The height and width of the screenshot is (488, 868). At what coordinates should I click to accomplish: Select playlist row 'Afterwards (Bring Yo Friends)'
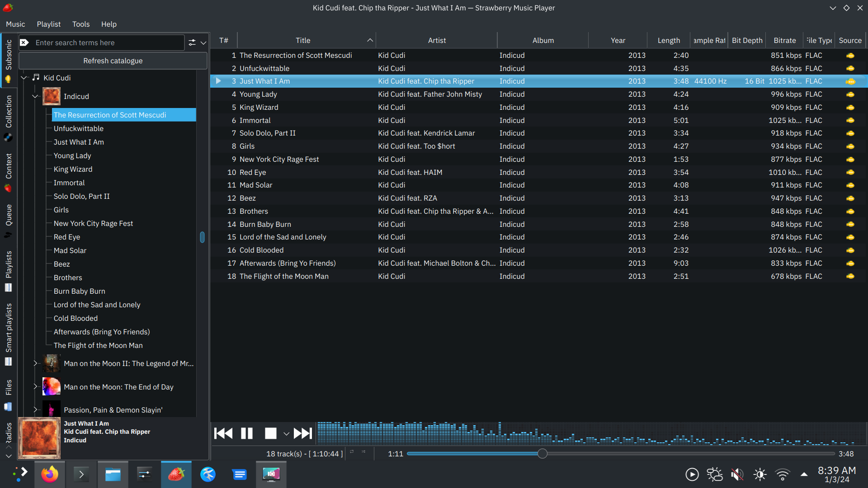tap(538, 263)
